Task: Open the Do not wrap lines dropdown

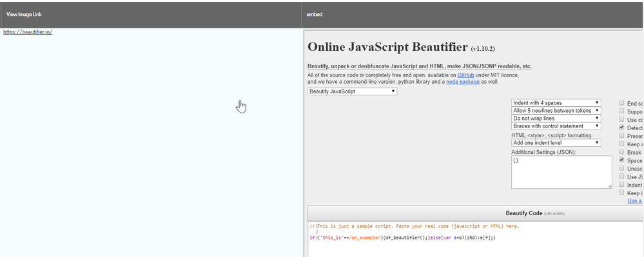Action: (556, 119)
